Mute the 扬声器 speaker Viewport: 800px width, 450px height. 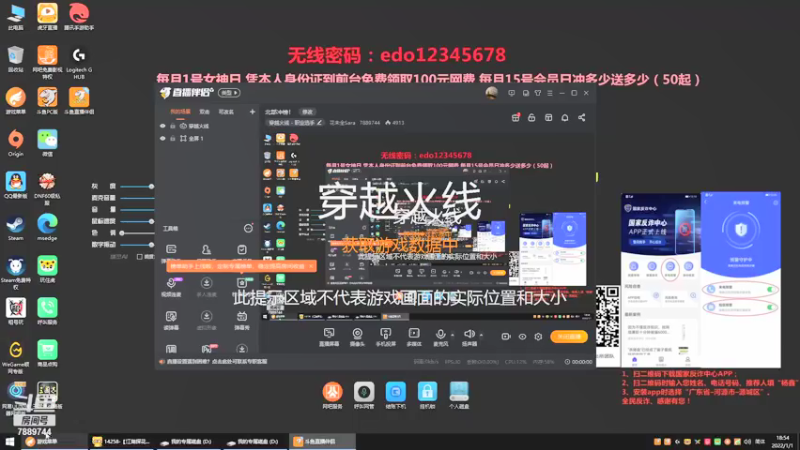pyautogui.click(x=469, y=337)
